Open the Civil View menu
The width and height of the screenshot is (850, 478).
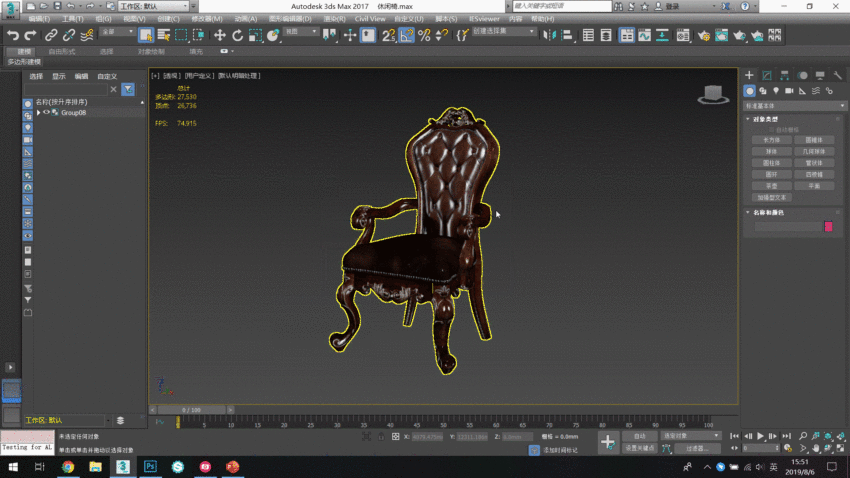pos(370,18)
